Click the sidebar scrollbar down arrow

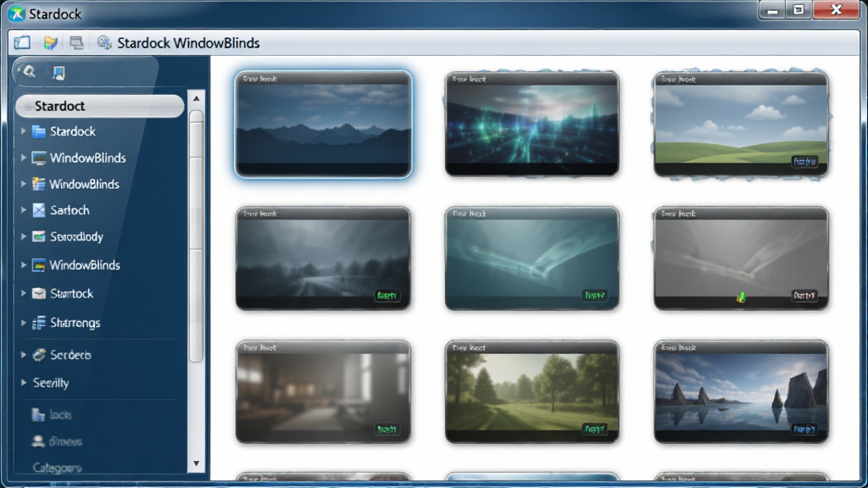coord(197,463)
